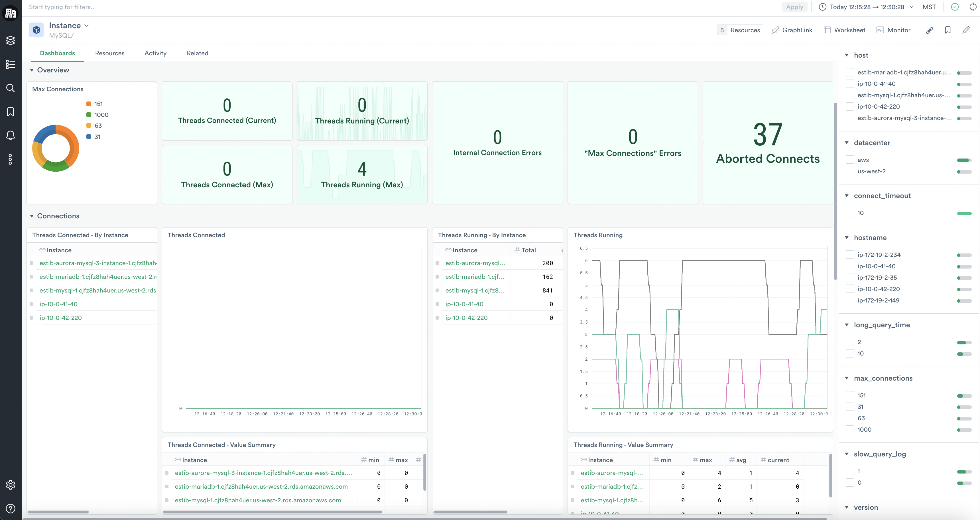Click the copy link icon in header
This screenshot has width=980, height=520.
point(929,30)
